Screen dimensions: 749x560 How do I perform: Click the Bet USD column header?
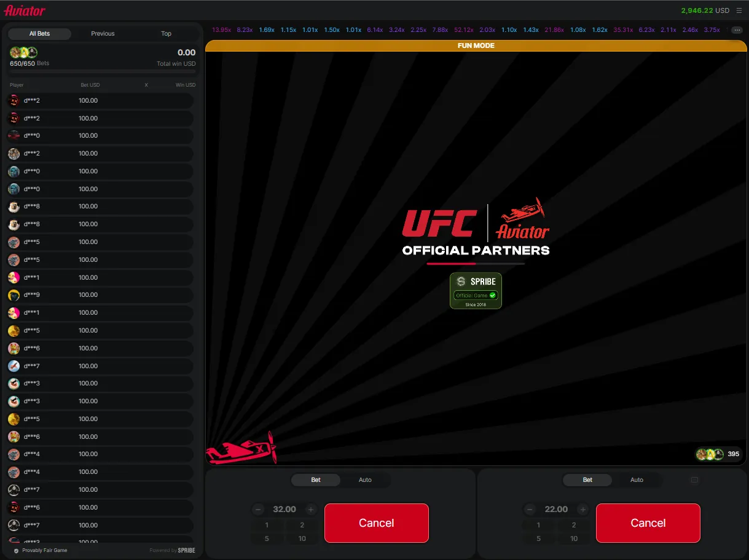coord(90,85)
